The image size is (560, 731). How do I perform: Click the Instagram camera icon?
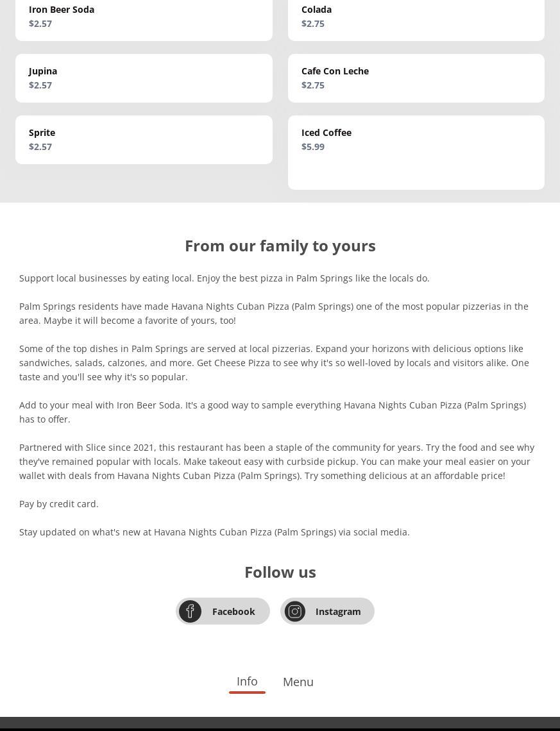295,611
